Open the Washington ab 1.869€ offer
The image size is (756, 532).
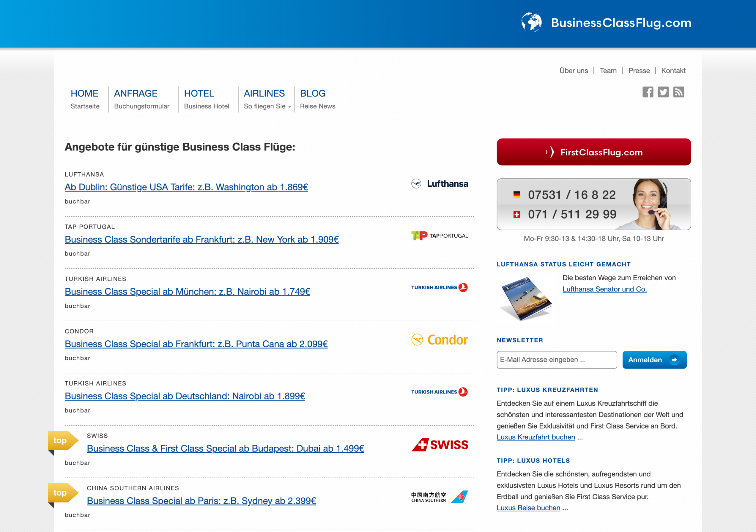coord(186,187)
